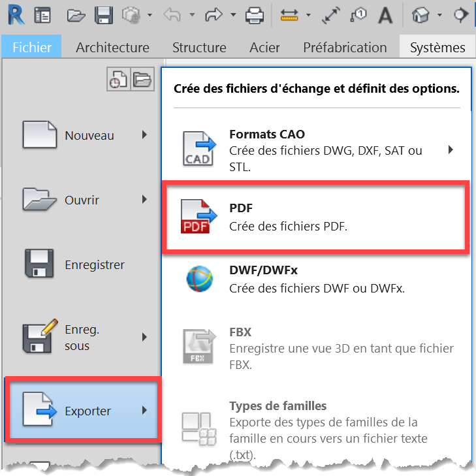Viewport: 476px width, 476px height.
Task: Click the Revit R application logo
Action: pyautogui.click(x=16, y=14)
